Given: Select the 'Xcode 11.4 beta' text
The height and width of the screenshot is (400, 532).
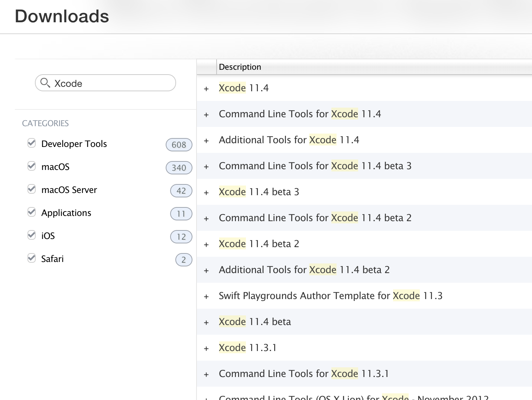Looking at the screenshot, I should click(x=255, y=322).
